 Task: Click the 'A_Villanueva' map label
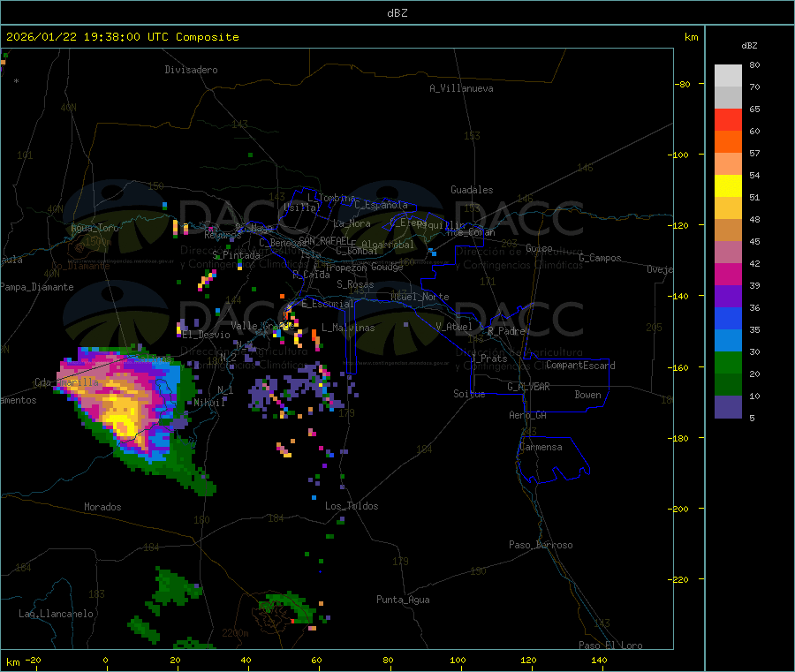[x=461, y=88]
